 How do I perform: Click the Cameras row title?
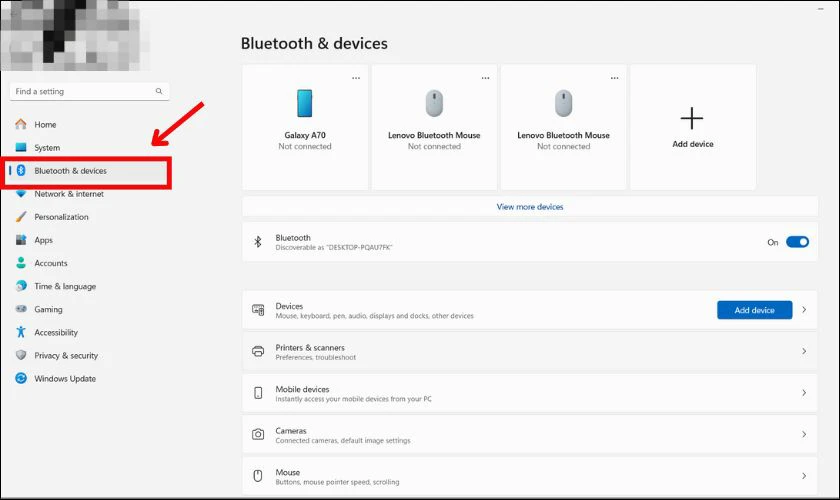291,430
